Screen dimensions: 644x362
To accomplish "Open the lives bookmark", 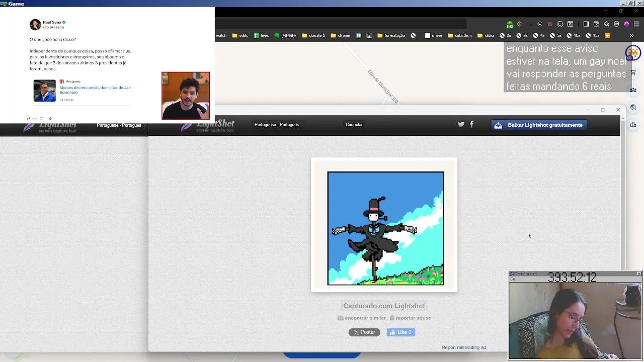I will pos(261,36).
